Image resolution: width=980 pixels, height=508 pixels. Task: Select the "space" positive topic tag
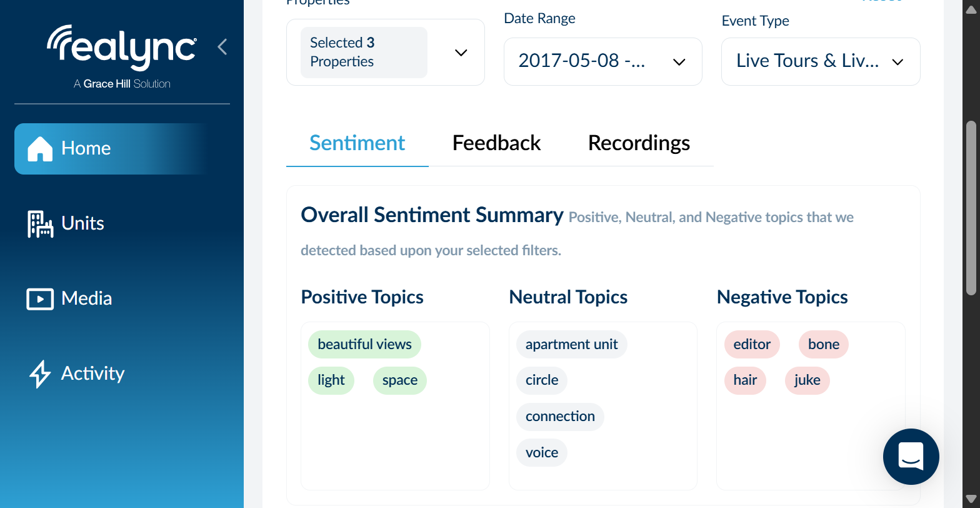point(399,380)
